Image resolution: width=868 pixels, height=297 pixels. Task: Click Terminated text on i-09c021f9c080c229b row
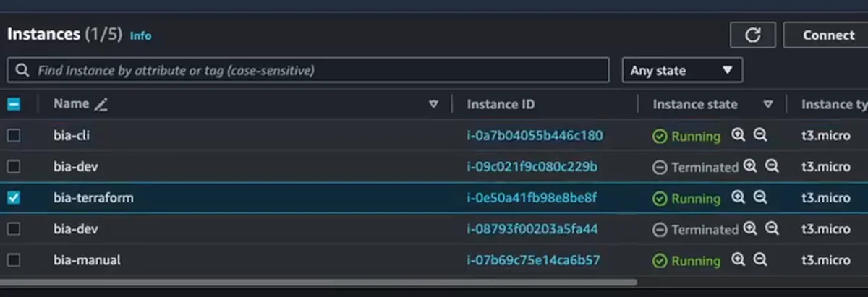pyautogui.click(x=705, y=167)
